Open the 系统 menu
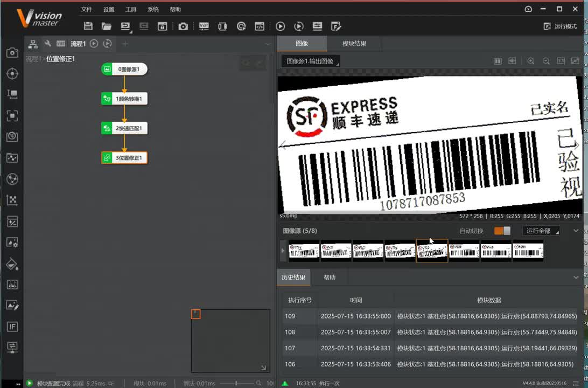This screenshot has width=588, height=388. [x=153, y=9]
